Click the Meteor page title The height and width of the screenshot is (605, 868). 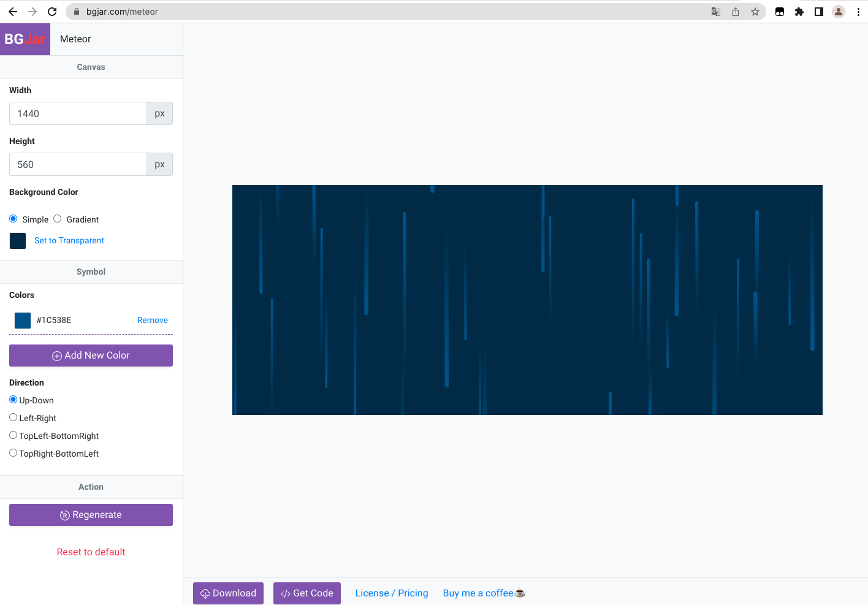tap(75, 39)
